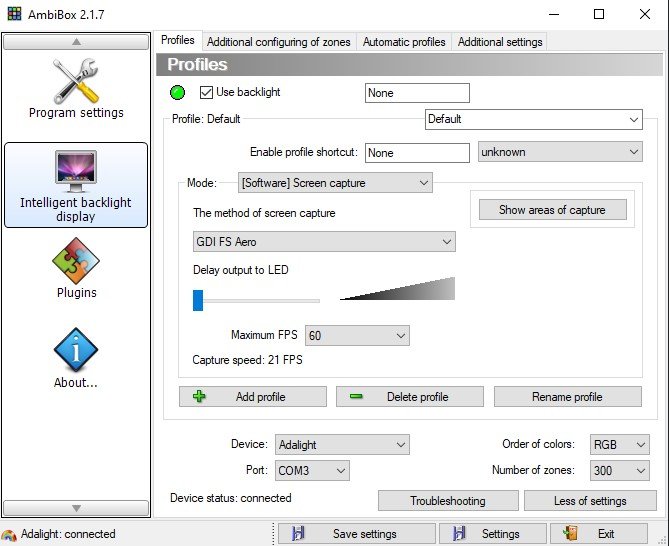This screenshot has height=546, width=669.
Task: Click the Adalight connected status icon
Action: 9,534
